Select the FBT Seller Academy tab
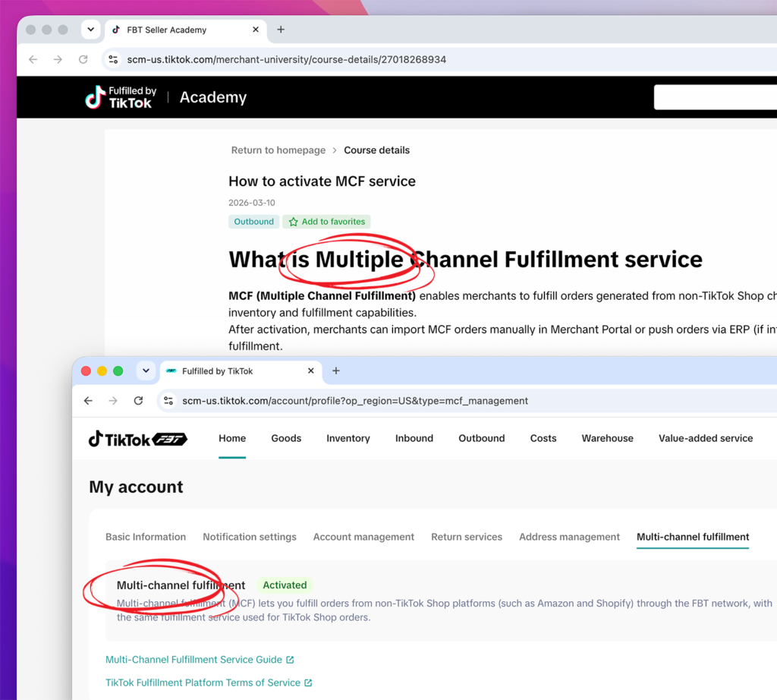 (186, 30)
